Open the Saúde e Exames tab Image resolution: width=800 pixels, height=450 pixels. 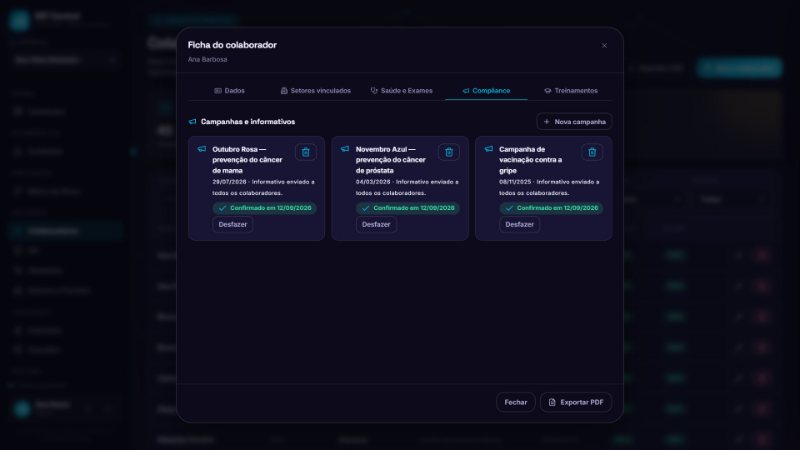tap(402, 90)
